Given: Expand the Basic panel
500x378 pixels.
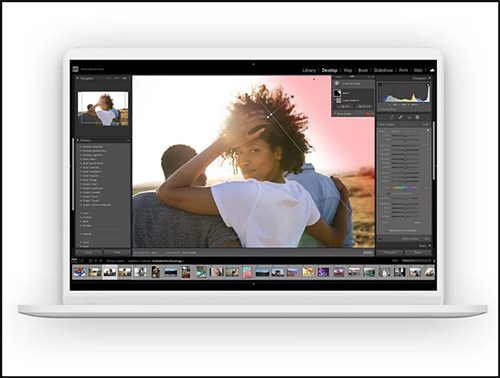Looking at the screenshot, I should pos(429,246).
